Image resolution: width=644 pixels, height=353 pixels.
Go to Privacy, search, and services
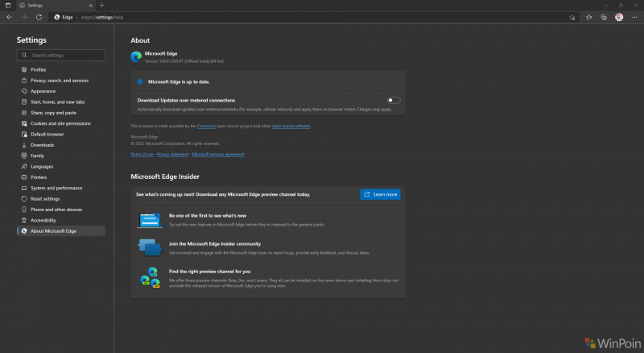[x=61, y=81]
